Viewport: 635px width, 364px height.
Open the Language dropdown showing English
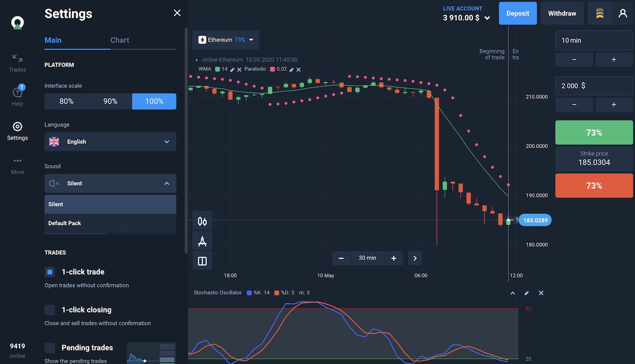[x=110, y=142]
